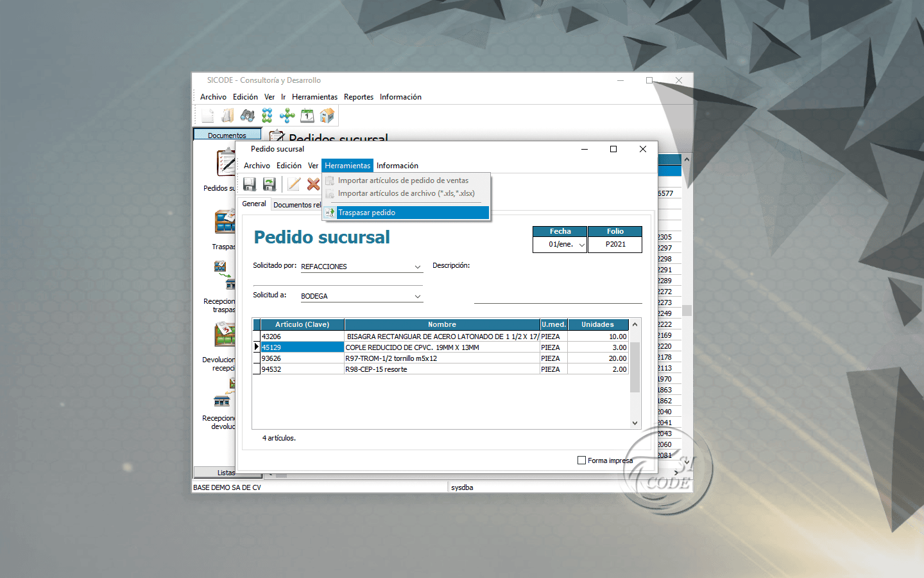The image size is (924, 578).
Task: Click the save floppy disk icon
Action: tap(250, 184)
